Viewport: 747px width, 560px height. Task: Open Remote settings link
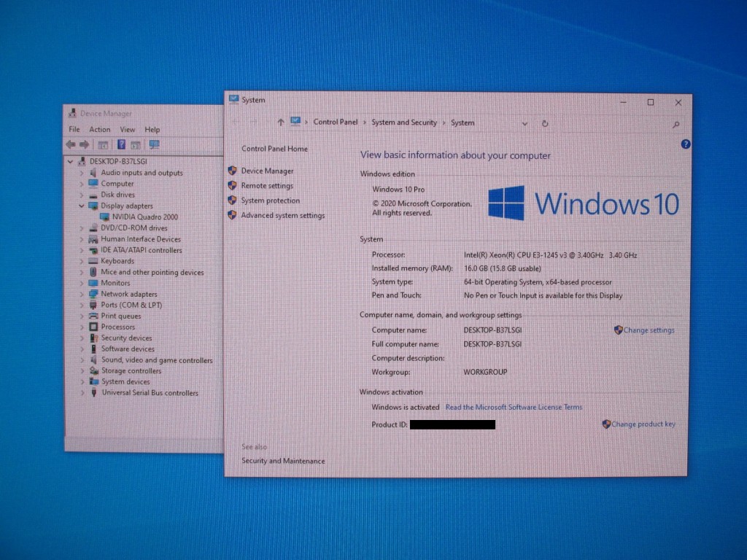point(267,186)
